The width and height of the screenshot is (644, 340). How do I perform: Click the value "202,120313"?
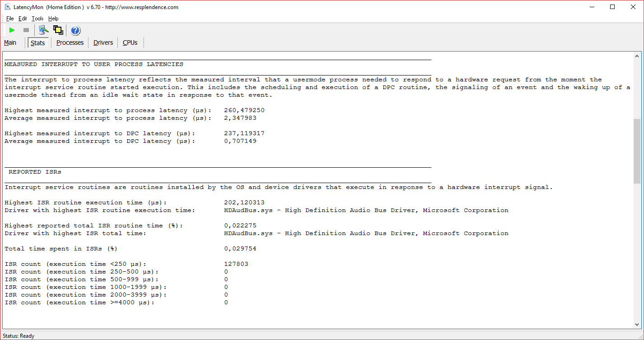244,203
